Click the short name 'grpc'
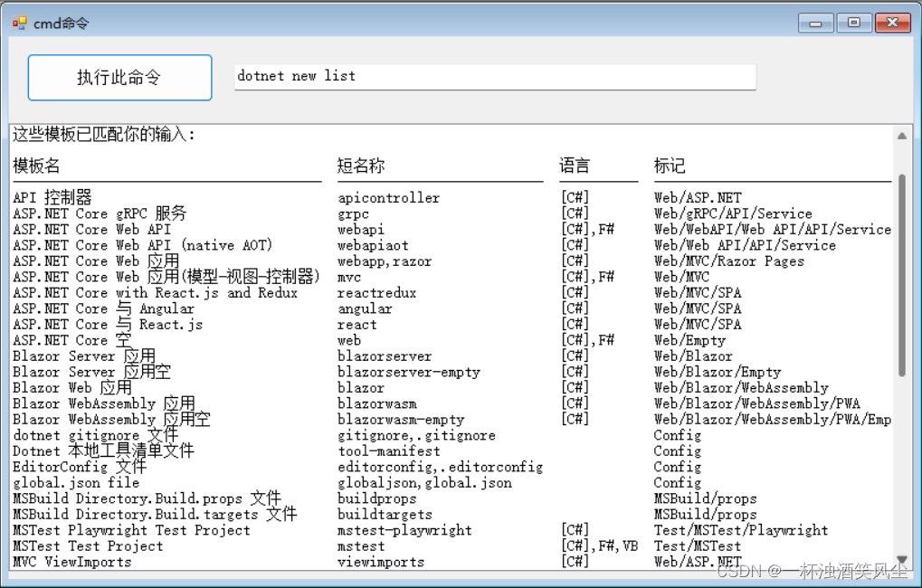This screenshot has height=588, width=922. (x=354, y=214)
